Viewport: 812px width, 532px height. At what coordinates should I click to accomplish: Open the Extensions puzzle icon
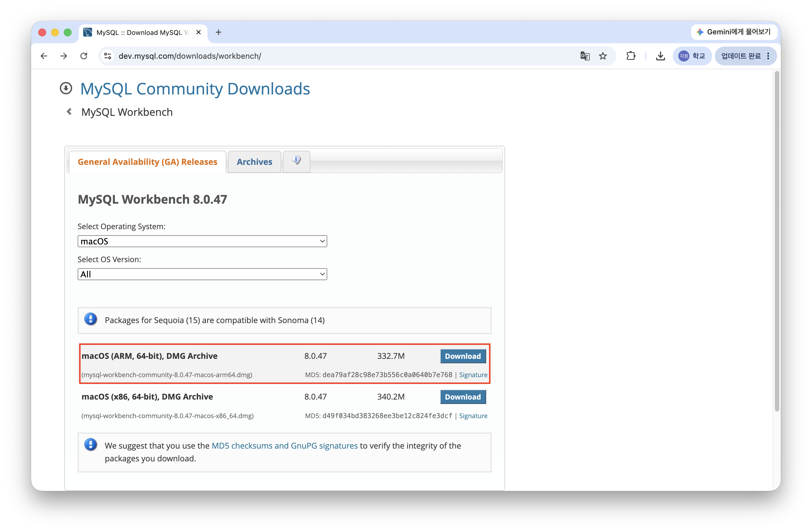click(631, 56)
